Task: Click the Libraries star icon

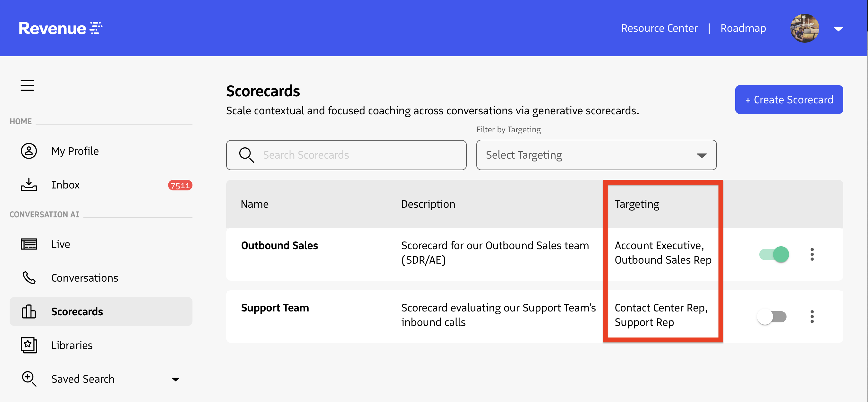Action: pyautogui.click(x=29, y=345)
